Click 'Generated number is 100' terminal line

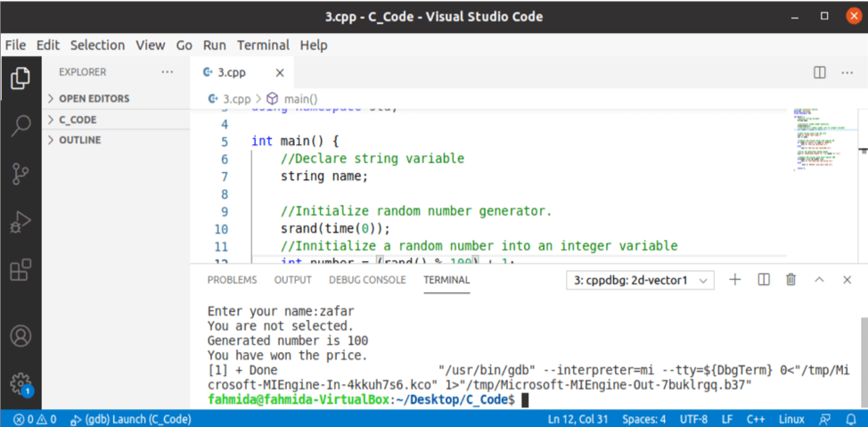pos(288,341)
